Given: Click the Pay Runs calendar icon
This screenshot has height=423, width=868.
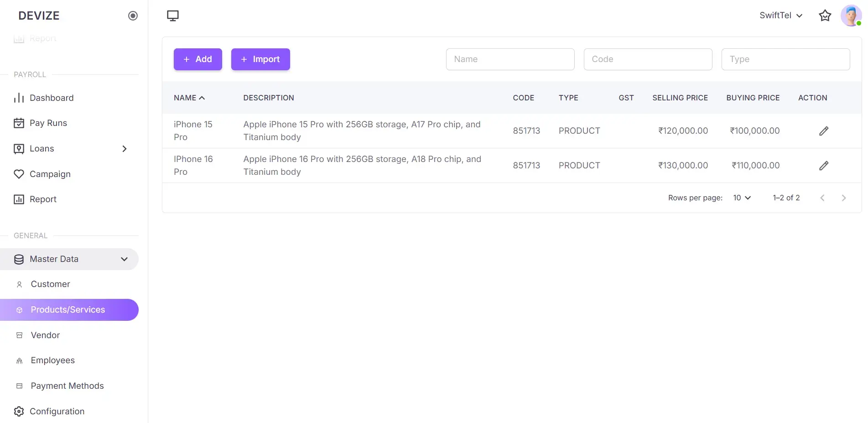Looking at the screenshot, I should [x=19, y=123].
